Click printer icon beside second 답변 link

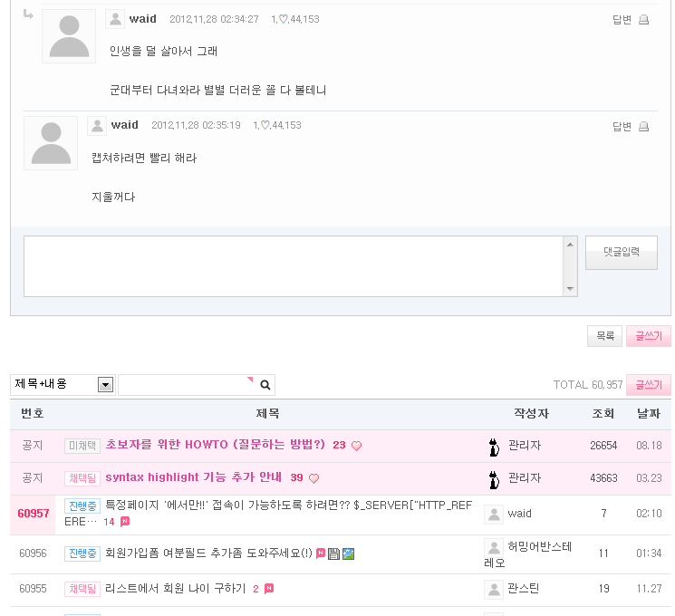pyautogui.click(x=644, y=127)
